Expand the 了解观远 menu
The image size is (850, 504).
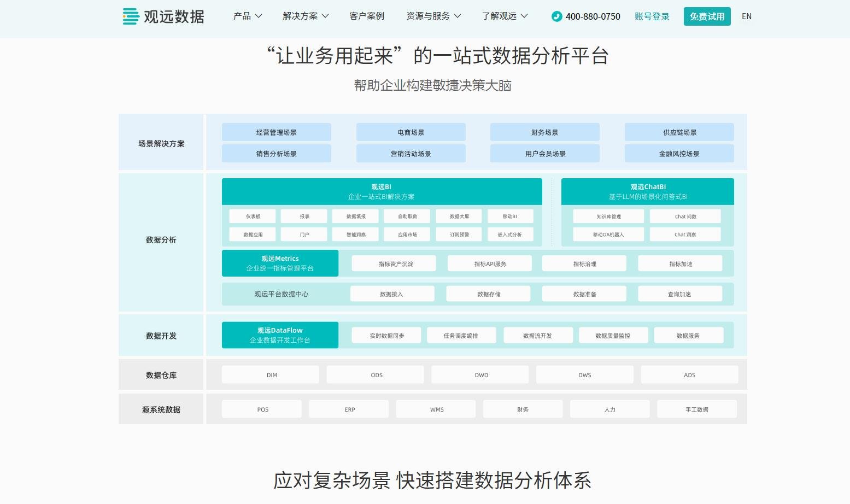pos(503,16)
